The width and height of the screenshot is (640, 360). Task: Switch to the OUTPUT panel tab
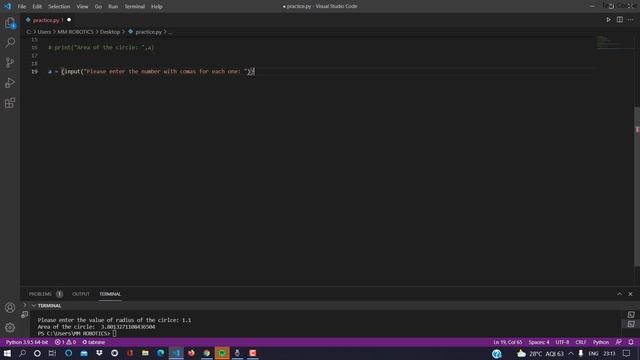coord(81,294)
